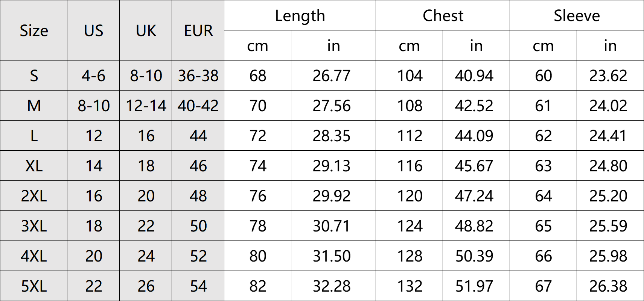Click the 12-14 UK size cell
The width and height of the screenshot is (644, 301).
tap(146, 106)
